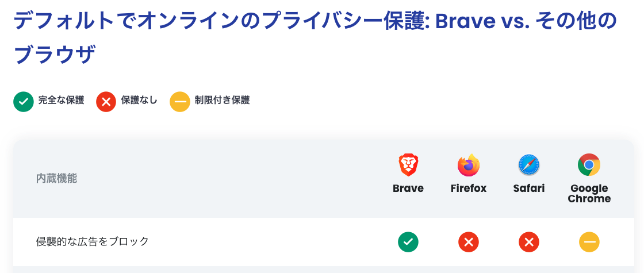The image size is (644, 273).
Task: Click the Firefox browser logo
Action: [469, 166]
